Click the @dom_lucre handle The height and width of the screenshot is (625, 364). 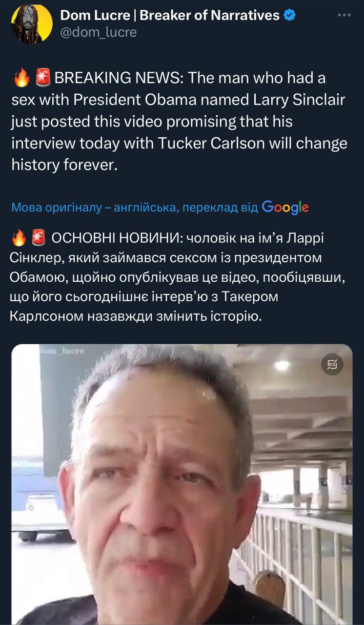pos(98,32)
